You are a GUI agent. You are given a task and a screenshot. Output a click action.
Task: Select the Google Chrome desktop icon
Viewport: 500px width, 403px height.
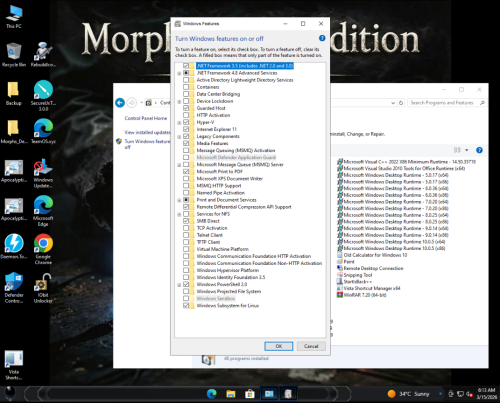coord(43,249)
